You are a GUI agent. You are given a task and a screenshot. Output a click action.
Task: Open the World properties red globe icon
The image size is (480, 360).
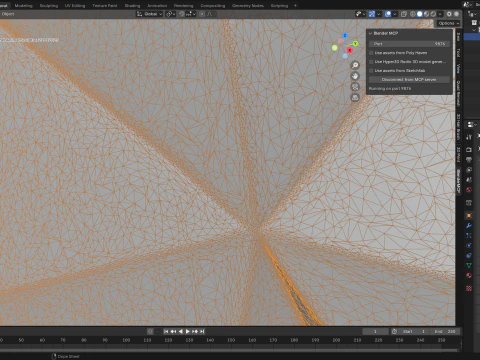coord(469,190)
